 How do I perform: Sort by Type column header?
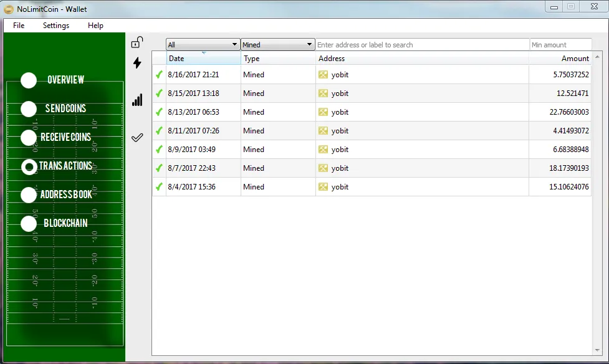(278, 58)
